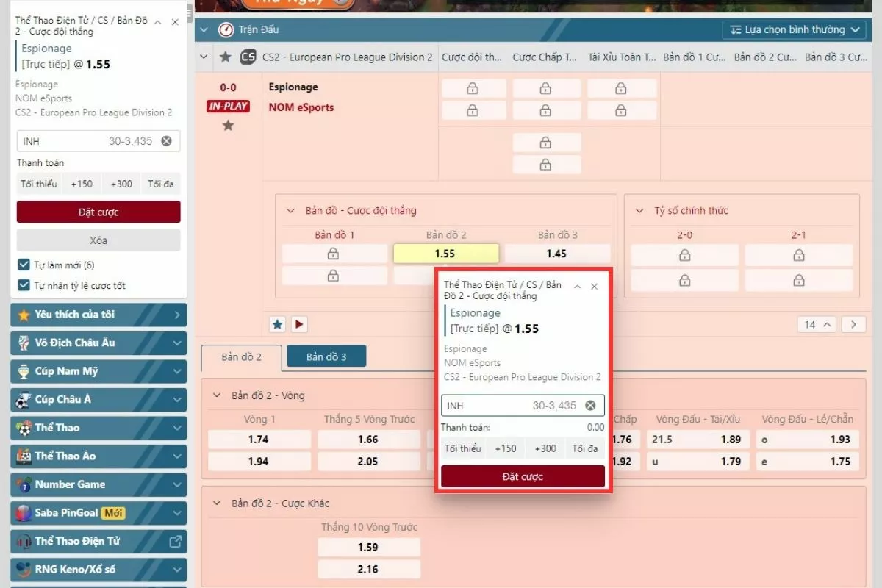This screenshot has height=588, width=882.
Task: Add +150 stake in left bet slip
Action: (x=82, y=184)
